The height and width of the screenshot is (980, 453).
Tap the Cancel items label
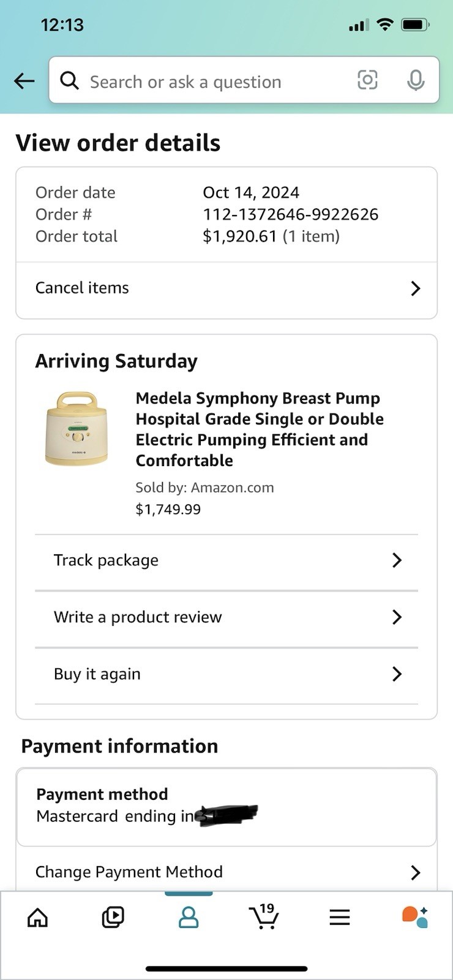[x=82, y=288]
